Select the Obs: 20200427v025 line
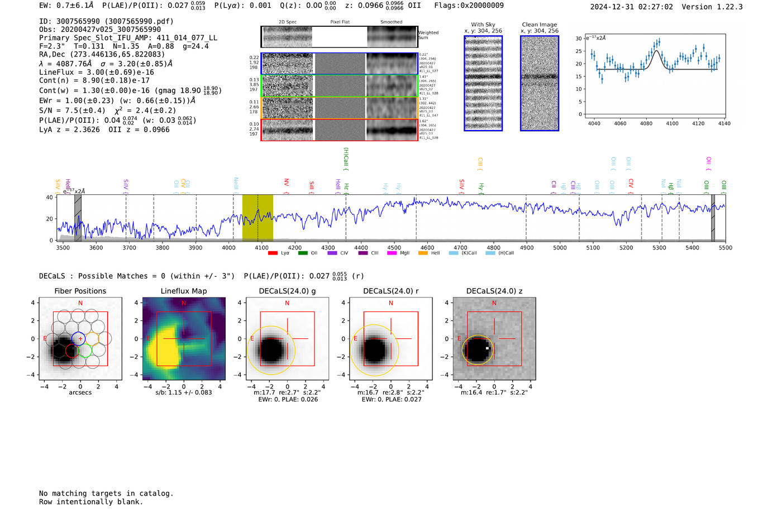Viewport: 782px width, 532px height. (100, 30)
